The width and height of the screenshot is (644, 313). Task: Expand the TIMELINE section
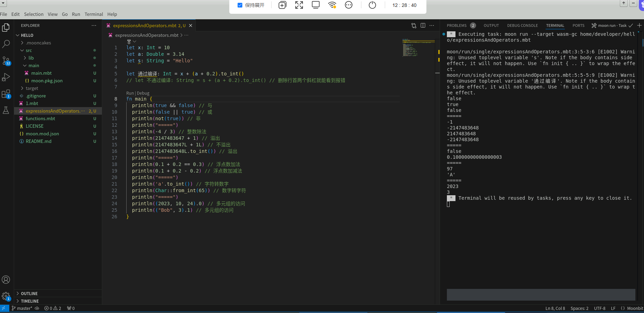click(30, 301)
